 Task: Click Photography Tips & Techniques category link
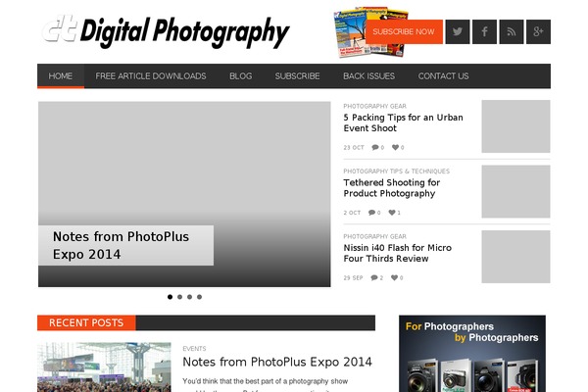(x=396, y=171)
